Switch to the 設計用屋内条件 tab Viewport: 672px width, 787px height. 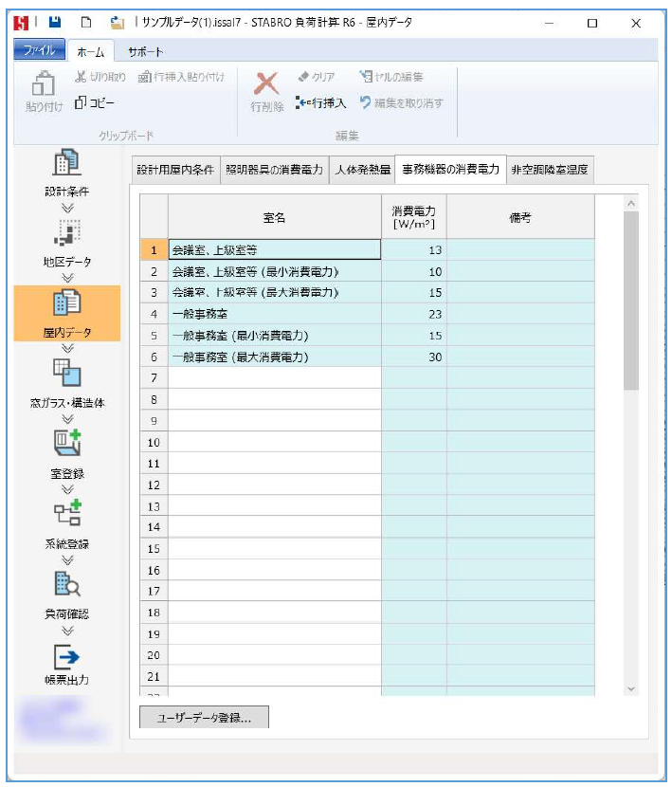pos(177,171)
